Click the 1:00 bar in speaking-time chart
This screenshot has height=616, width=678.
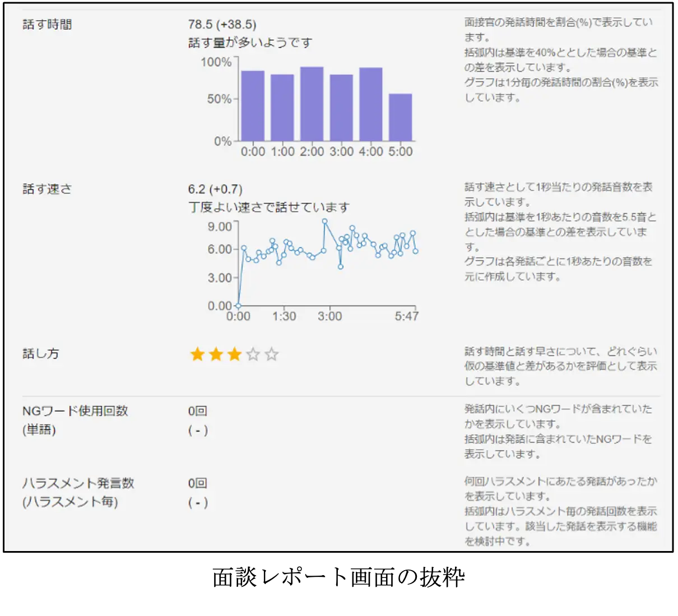click(x=282, y=108)
